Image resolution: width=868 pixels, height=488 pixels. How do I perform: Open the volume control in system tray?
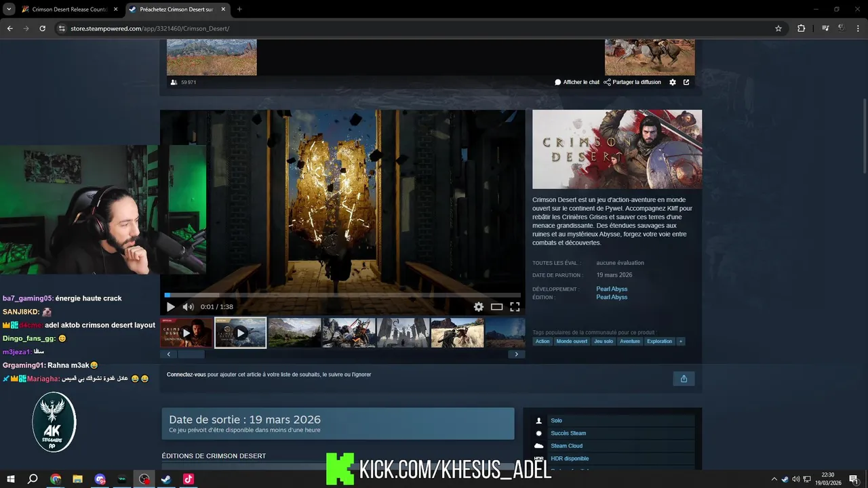[x=795, y=479]
